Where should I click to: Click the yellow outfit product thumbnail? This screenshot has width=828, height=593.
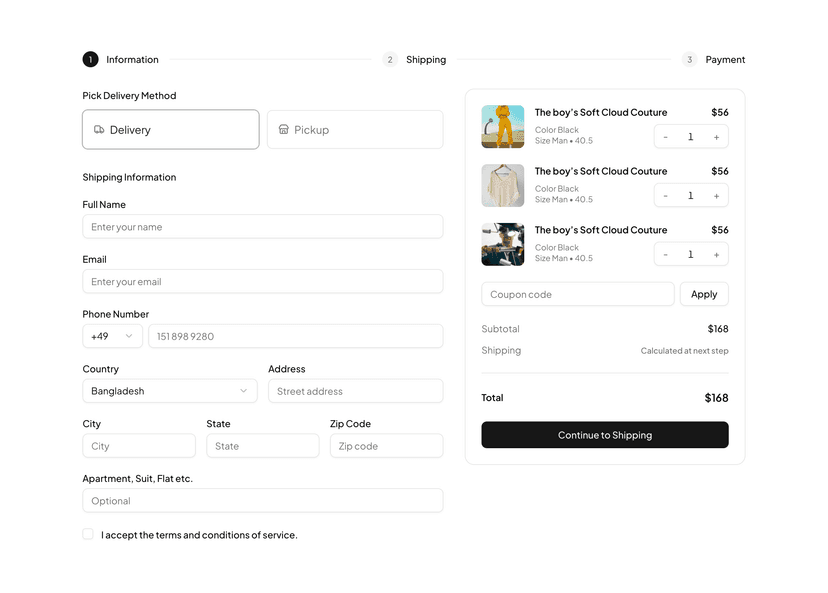pos(502,126)
